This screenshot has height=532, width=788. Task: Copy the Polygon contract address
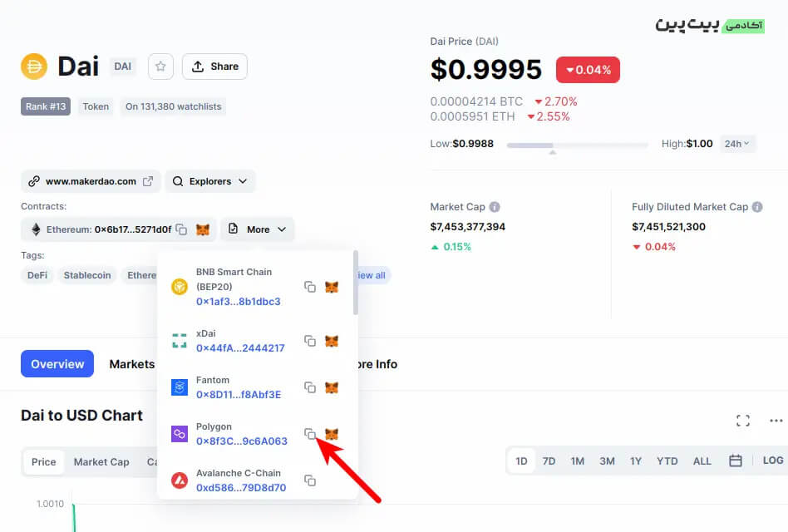coord(310,434)
